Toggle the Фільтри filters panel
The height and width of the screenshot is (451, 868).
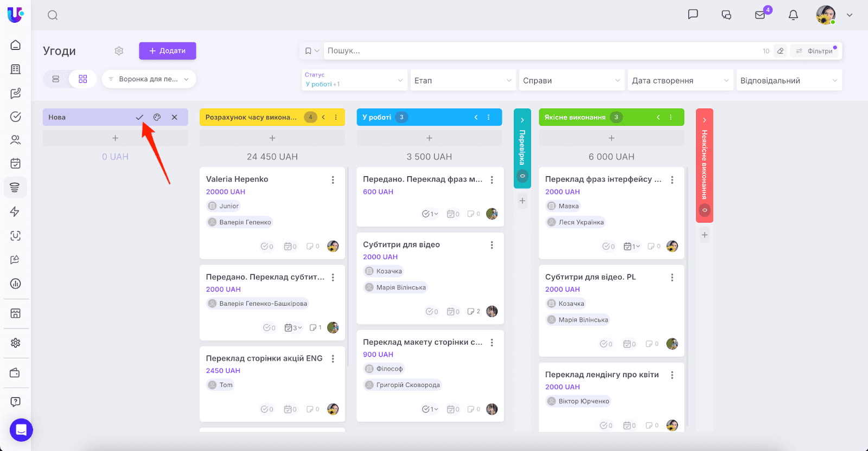pyautogui.click(x=816, y=51)
